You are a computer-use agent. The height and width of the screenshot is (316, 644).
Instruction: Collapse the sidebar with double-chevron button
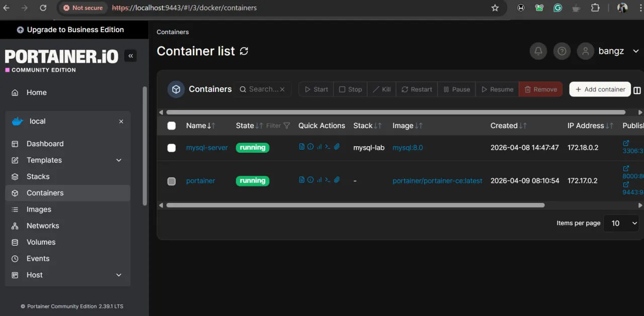point(131,56)
